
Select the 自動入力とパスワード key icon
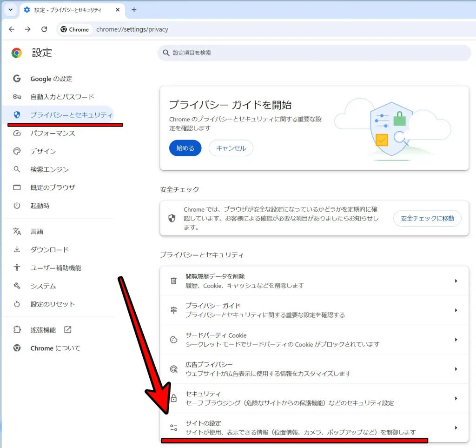[17, 97]
